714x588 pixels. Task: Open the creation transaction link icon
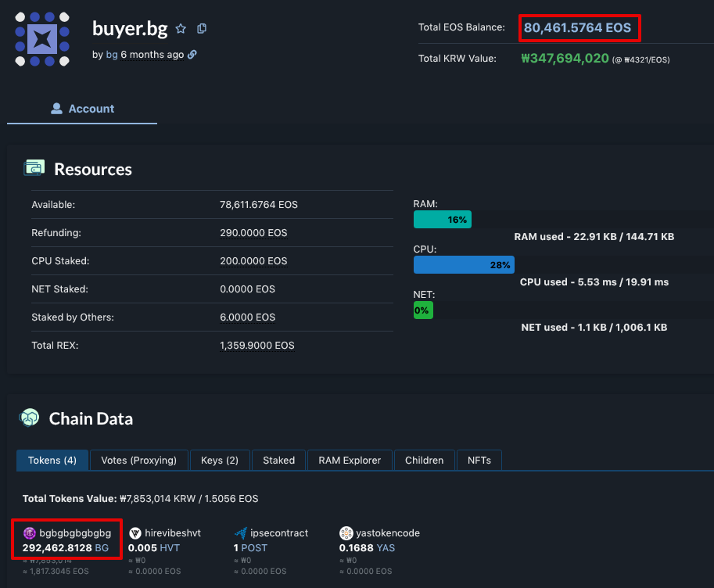[192, 54]
